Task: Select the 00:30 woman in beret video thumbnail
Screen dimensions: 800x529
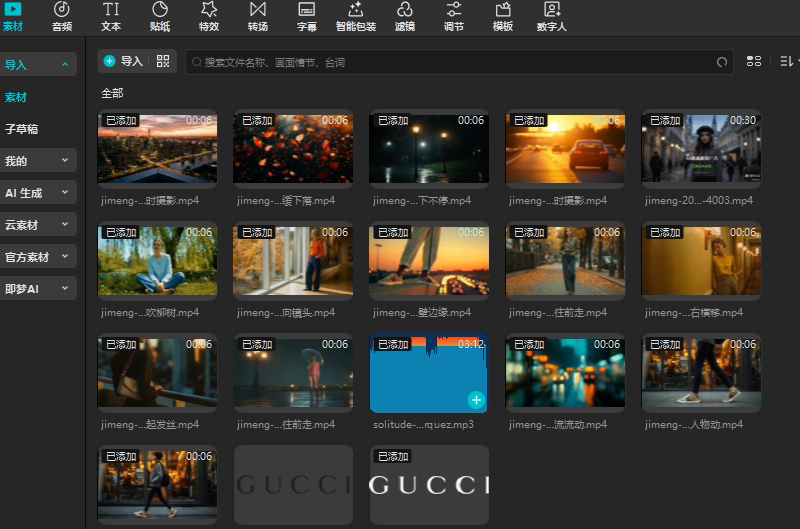Action: point(700,148)
